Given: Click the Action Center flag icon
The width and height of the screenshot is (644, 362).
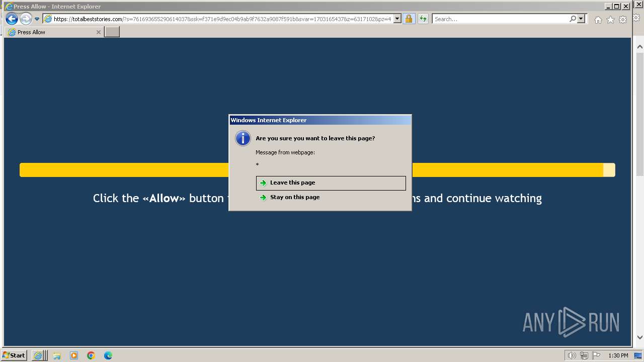Looking at the screenshot, I should click(596, 355).
